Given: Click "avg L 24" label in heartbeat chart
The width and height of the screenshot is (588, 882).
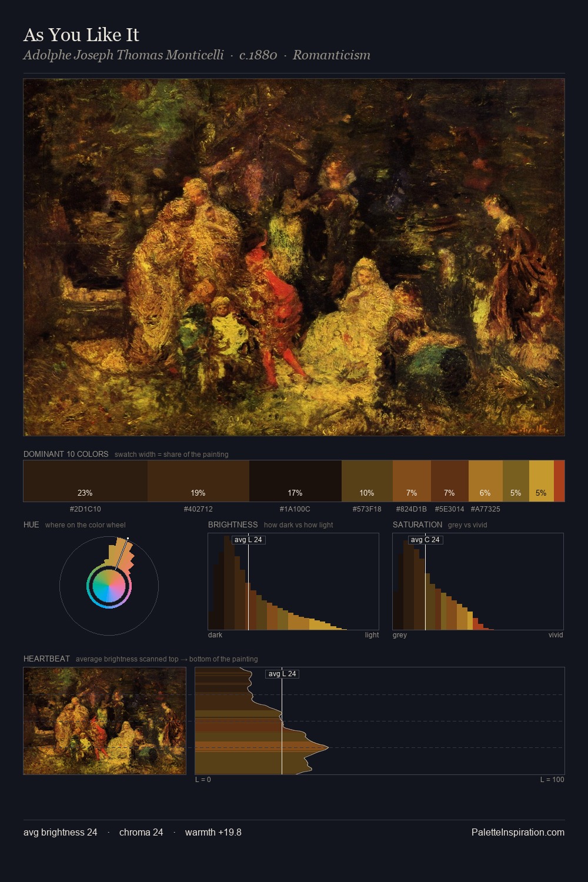Looking at the screenshot, I should pos(282,674).
